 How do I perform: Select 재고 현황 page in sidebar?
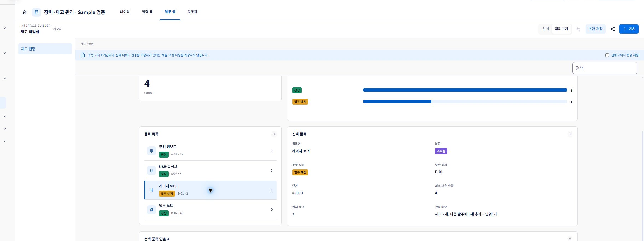[45, 49]
